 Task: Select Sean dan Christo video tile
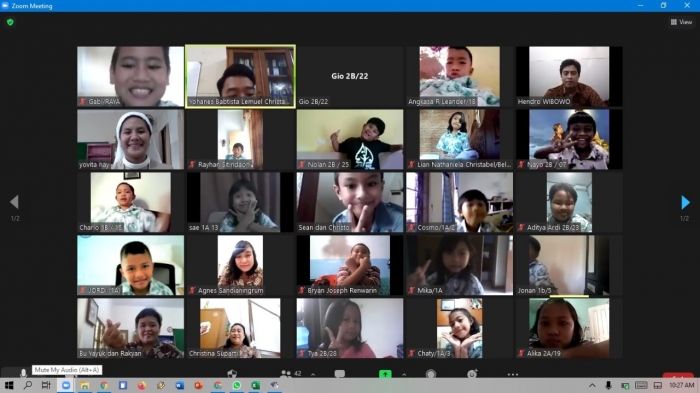[350, 202]
